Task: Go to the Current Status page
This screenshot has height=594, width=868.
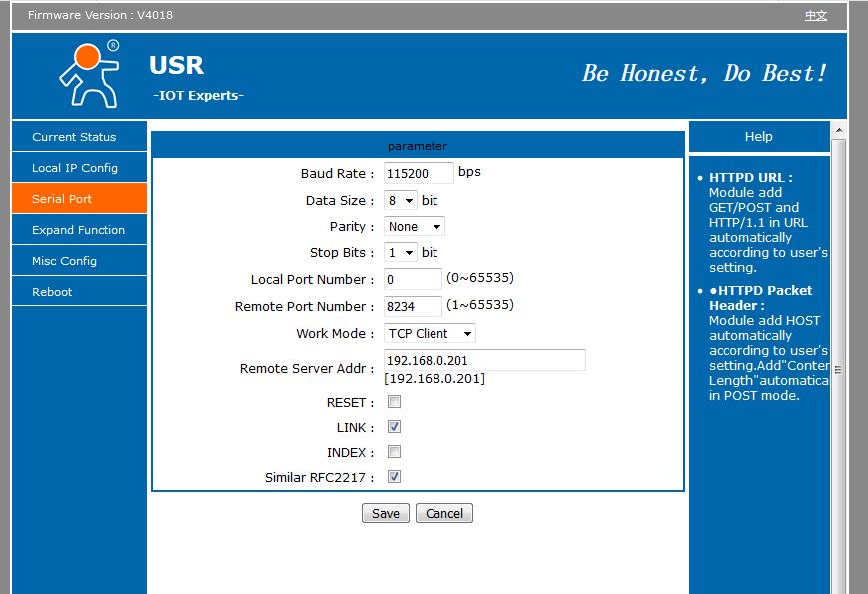Action: (79, 136)
